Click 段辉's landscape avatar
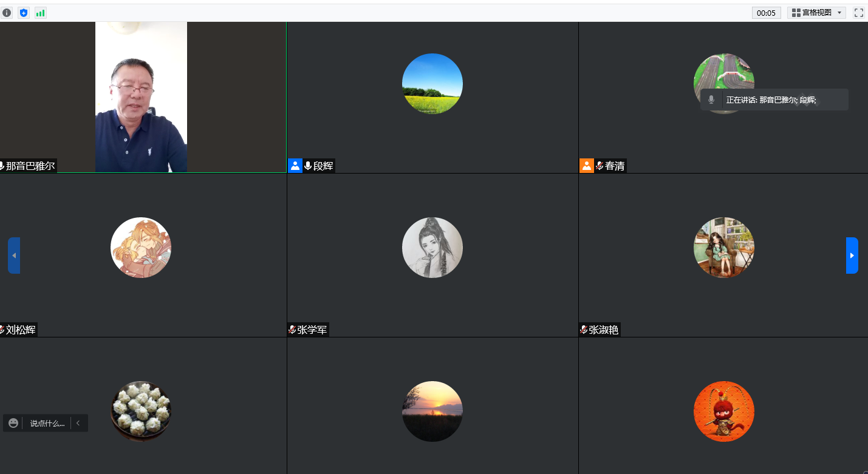This screenshot has height=474, width=868. (x=432, y=84)
